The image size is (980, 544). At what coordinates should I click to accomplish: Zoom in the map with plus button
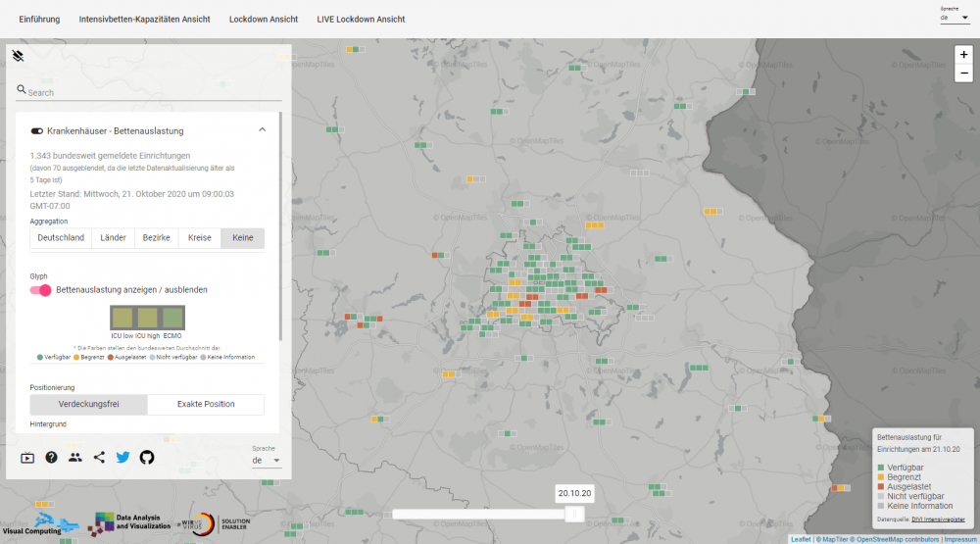click(964, 55)
